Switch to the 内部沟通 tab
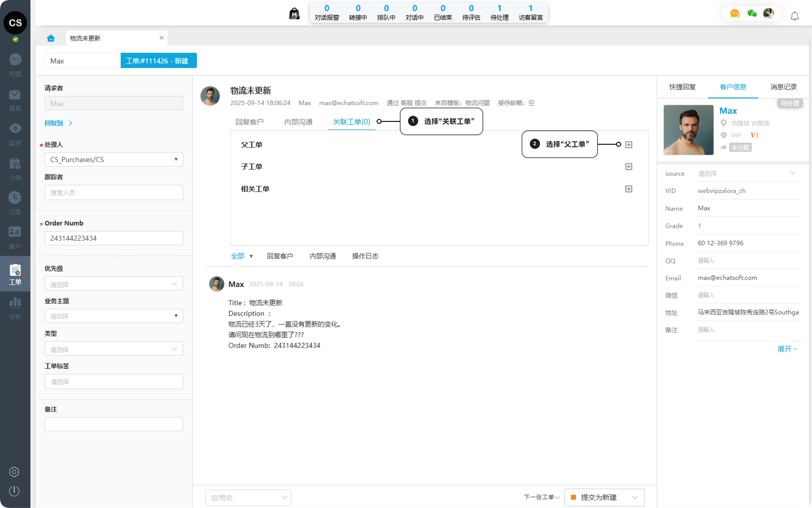This screenshot has height=508, width=812. (298, 122)
